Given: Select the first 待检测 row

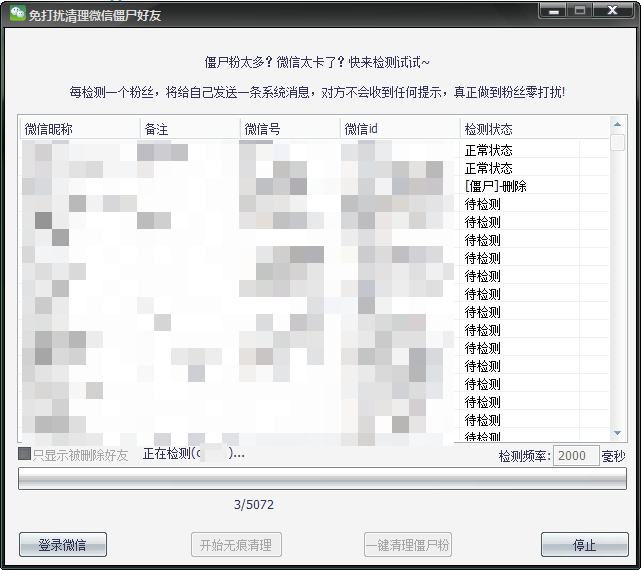Looking at the screenshot, I should 315,204.
